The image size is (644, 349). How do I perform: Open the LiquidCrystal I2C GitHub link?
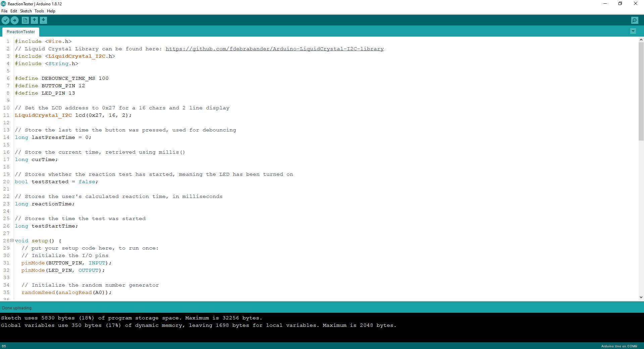[x=274, y=49]
